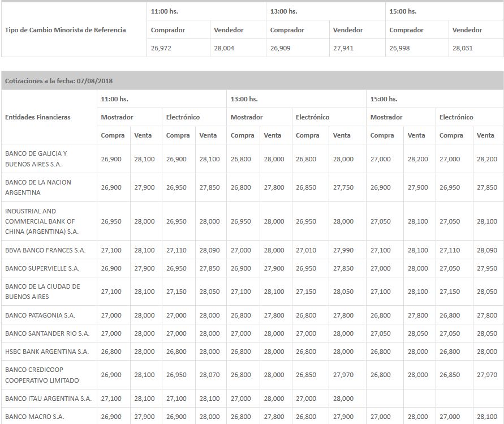Image resolution: width=504 pixels, height=424 pixels.
Task: Select the 'BANCO SUPERVIELLE S.A.' row name
Action: [x=42, y=268]
